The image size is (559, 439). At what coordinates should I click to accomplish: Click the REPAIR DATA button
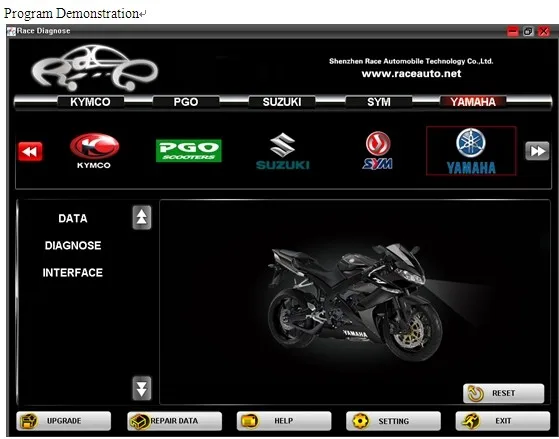[x=175, y=421]
